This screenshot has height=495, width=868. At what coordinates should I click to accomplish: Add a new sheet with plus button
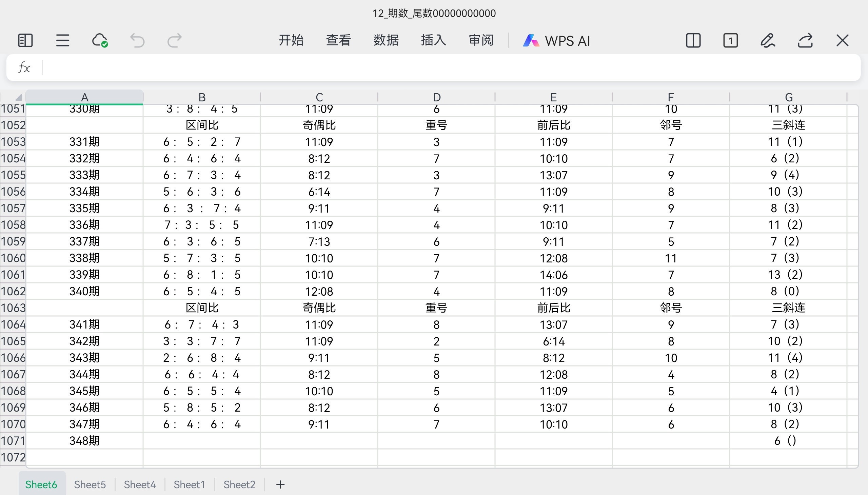click(280, 484)
